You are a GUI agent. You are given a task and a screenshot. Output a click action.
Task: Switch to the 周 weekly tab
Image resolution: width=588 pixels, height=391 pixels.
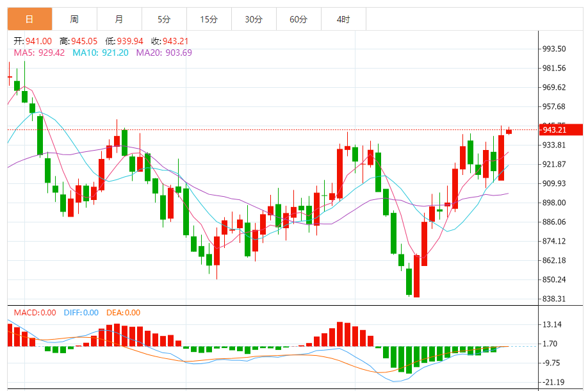pos(74,19)
